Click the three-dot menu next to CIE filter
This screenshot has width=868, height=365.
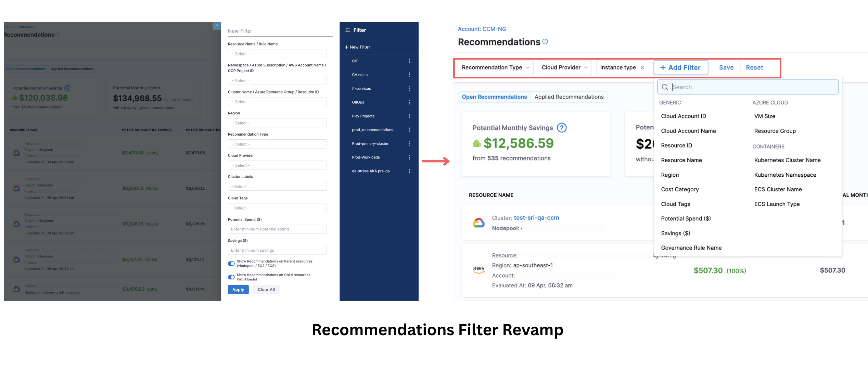[x=409, y=61]
